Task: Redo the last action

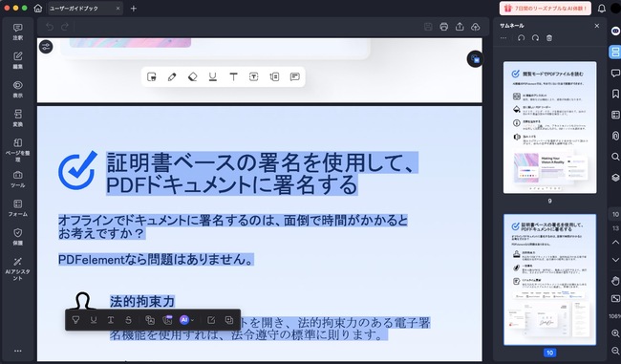Action: pyautogui.click(x=65, y=27)
